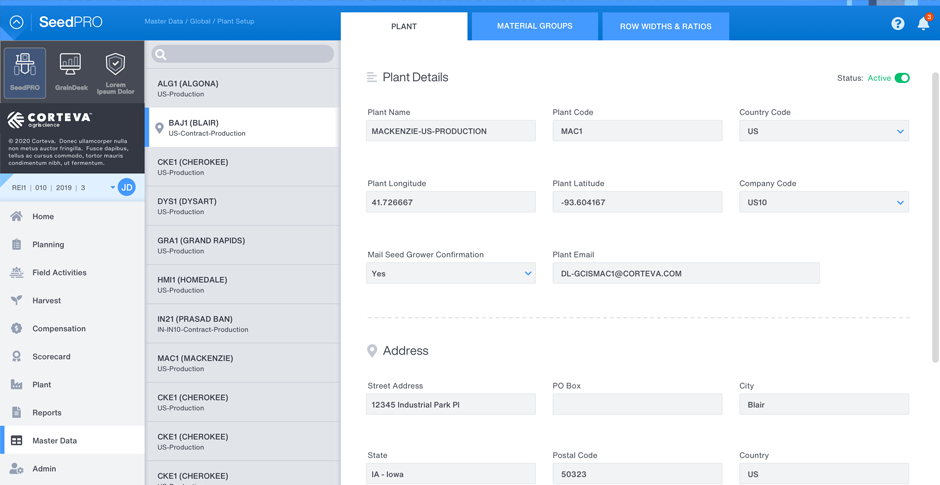Click the Plant Latitude field

(637, 202)
